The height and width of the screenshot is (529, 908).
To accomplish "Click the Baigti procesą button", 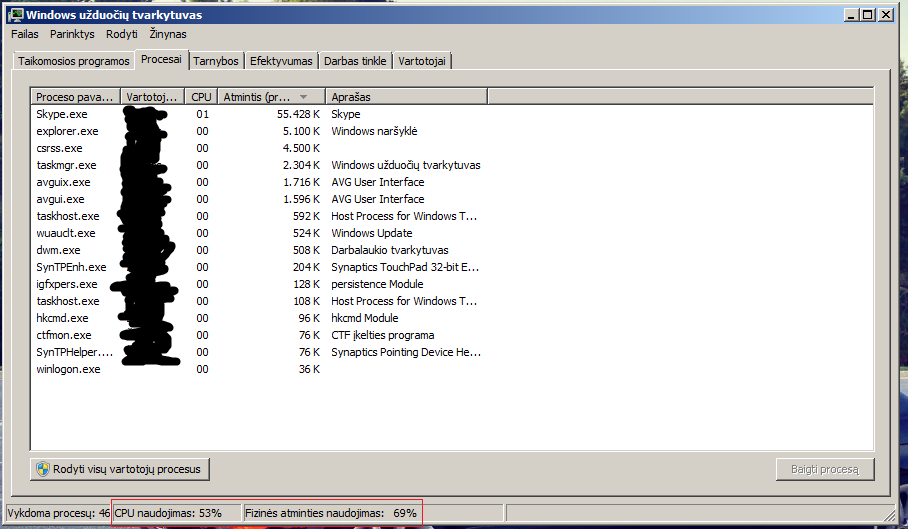I will pyautogui.click(x=825, y=469).
